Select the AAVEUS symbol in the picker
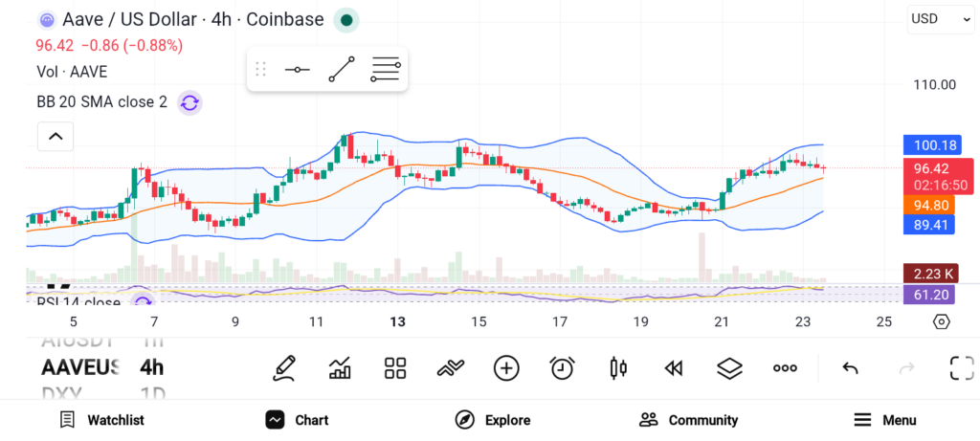Image resolution: width=980 pixels, height=441 pixels. 80,367
